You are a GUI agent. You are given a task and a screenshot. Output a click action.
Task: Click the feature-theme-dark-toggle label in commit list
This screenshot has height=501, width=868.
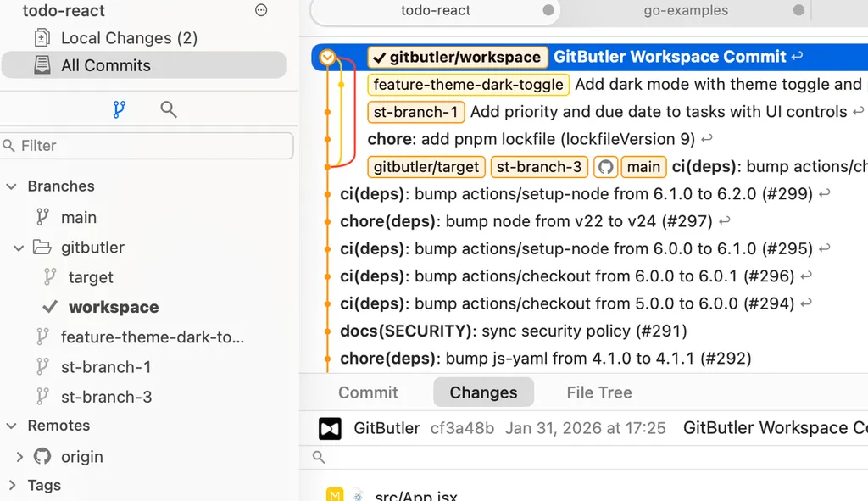pos(468,85)
